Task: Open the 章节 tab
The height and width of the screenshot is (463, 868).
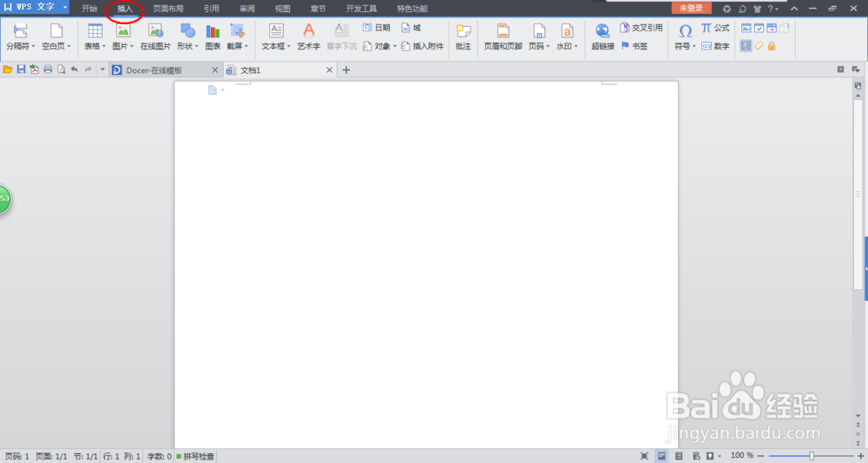Action: click(319, 9)
